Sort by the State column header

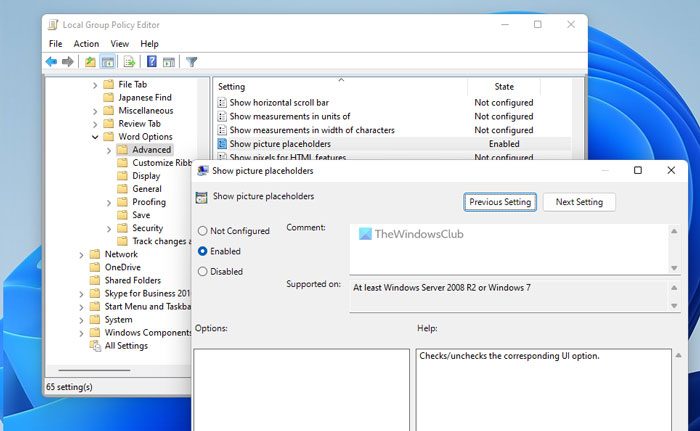tap(504, 87)
